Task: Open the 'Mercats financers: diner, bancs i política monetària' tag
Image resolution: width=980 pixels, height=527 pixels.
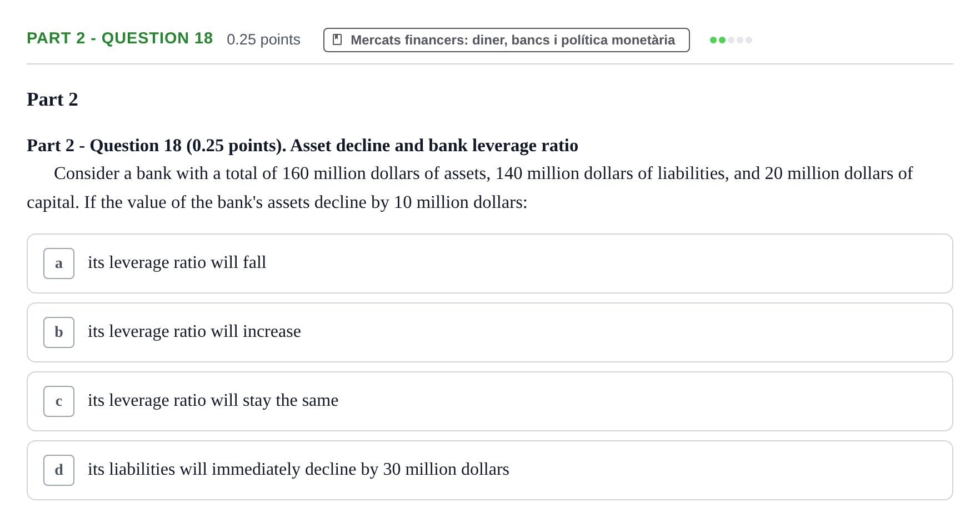Action: pos(506,40)
